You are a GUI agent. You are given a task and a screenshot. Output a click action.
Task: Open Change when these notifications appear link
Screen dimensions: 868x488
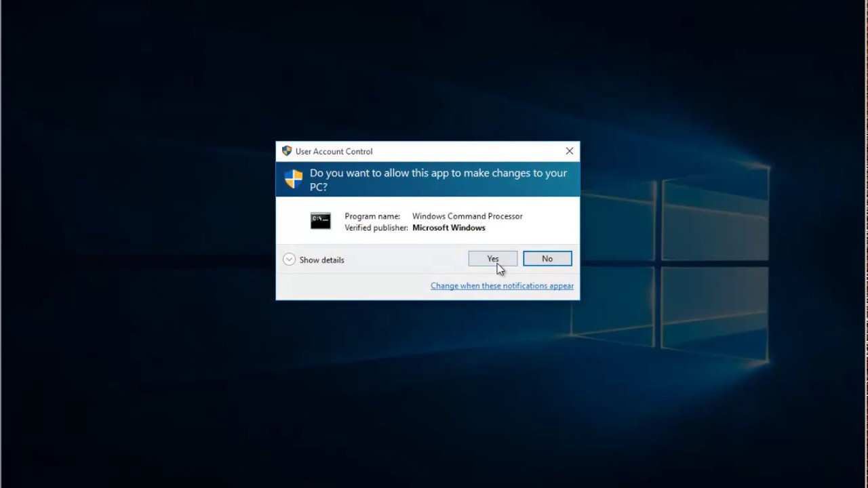click(502, 286)
